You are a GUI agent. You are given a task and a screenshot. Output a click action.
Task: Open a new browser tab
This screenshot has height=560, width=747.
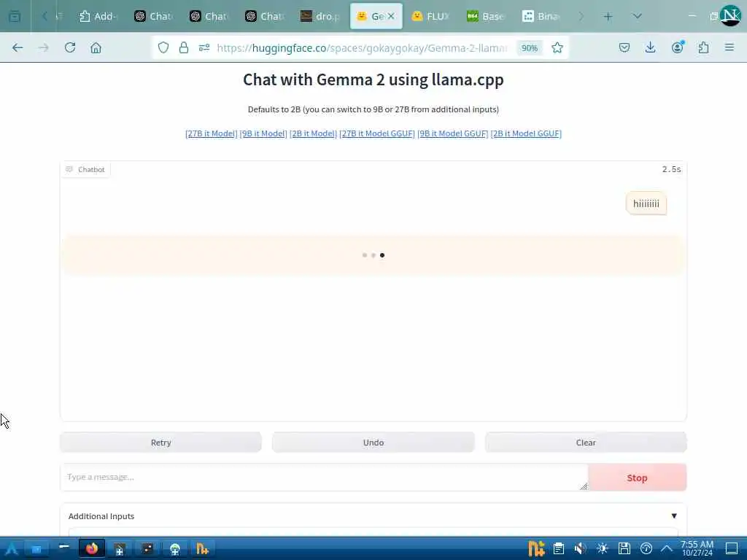point(608,17)
